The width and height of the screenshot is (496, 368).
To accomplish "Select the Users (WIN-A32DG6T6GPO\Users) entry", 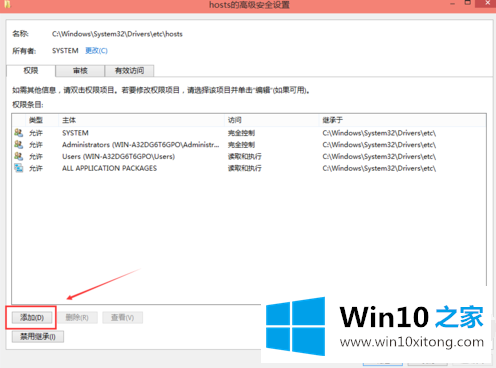I will (x=249, y=156).
